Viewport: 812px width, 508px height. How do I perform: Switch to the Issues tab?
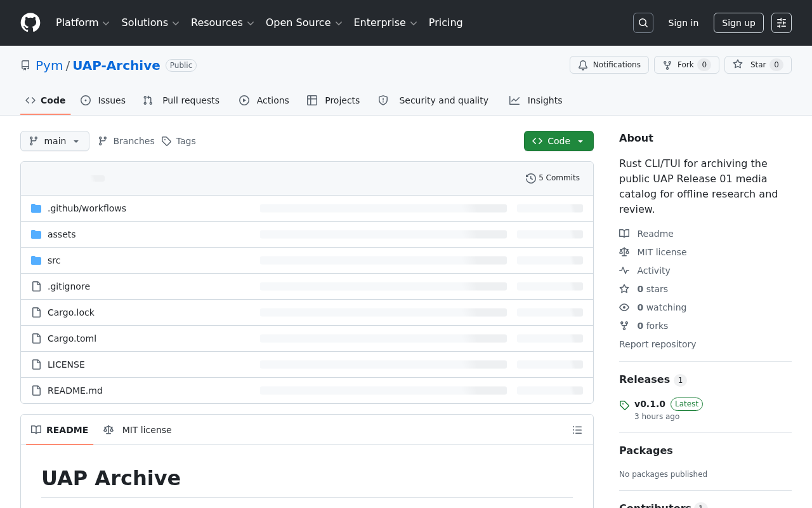[103, 100]
